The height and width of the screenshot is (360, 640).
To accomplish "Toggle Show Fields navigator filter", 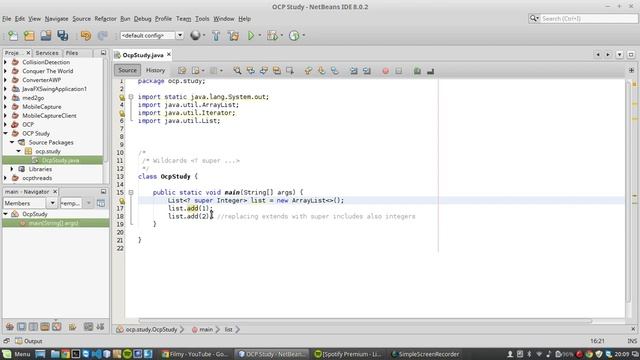I will (x=22, y=327).
